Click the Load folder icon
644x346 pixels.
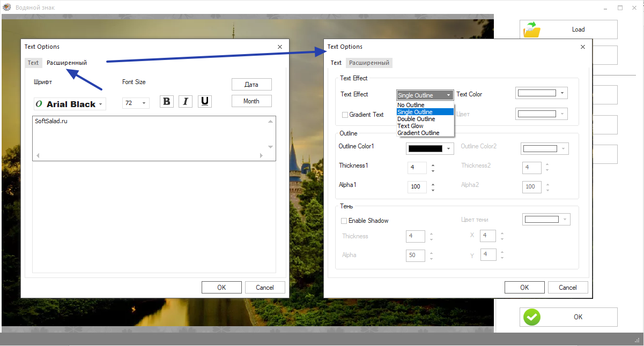(532, 29)
